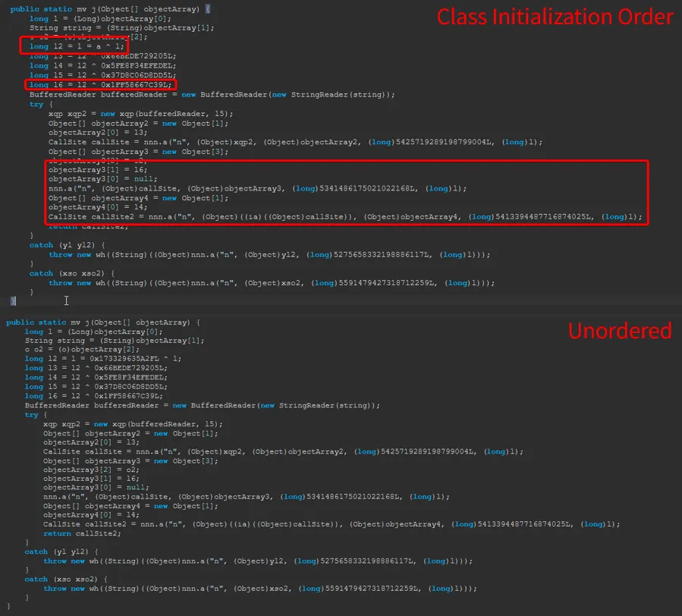Screen dimensions: 682x616
Task: Click "long l6" declaration in Class Initialization Order listing
Action: point(100,85)
